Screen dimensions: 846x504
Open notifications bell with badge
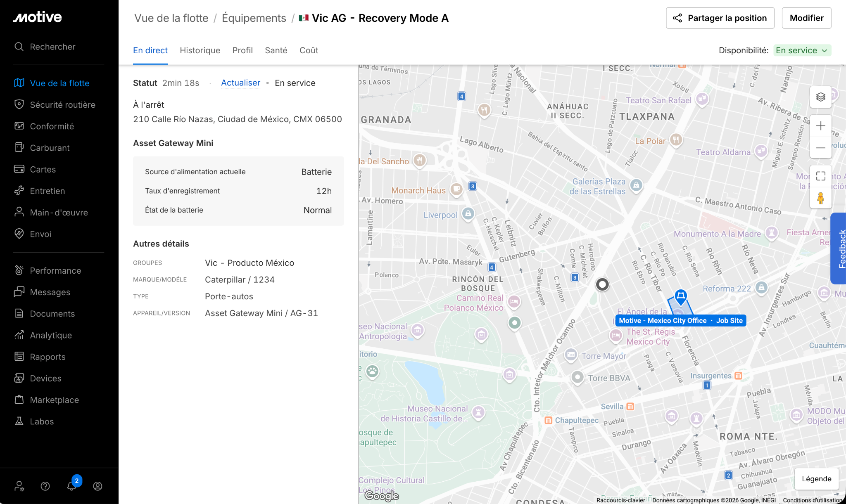pyautogui.click(x=72, y=486)
